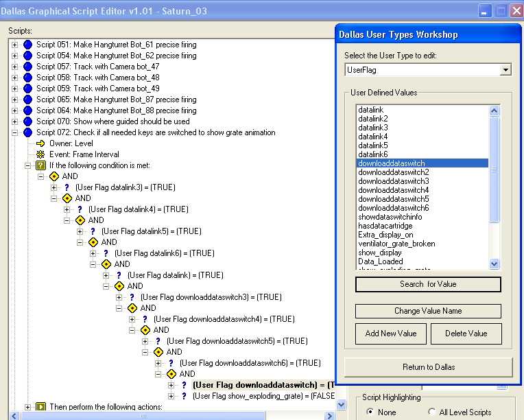Image resolution: width=524 pixels, height=420 pixels.
Task: Expand Script 051 tree node
Action: tap(14, 45)
